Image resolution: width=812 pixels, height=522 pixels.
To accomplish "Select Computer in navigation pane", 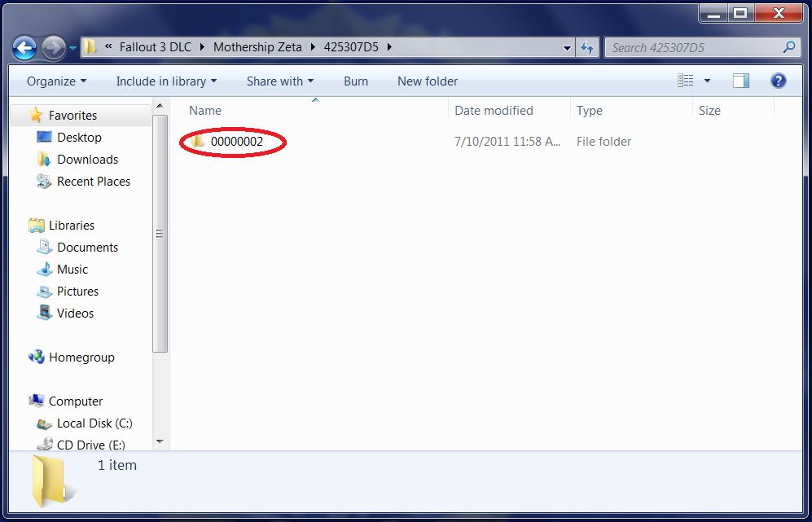I will (76, 401).
